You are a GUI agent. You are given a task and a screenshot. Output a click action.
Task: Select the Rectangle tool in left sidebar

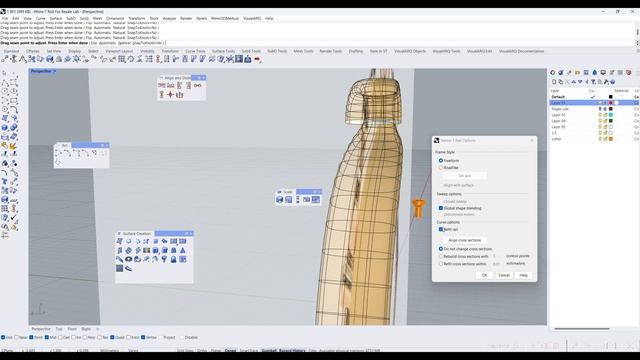pyautogui.click(x=14, y=100)
